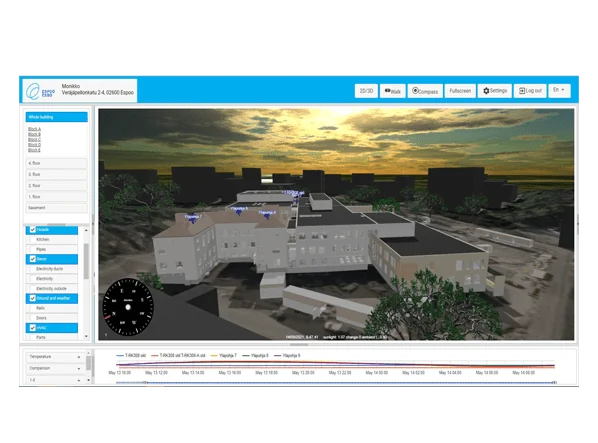Click the chart time range slider bar
Image resolution: width=598 pixels, height=443 pixels.
(x=336, y=382)
